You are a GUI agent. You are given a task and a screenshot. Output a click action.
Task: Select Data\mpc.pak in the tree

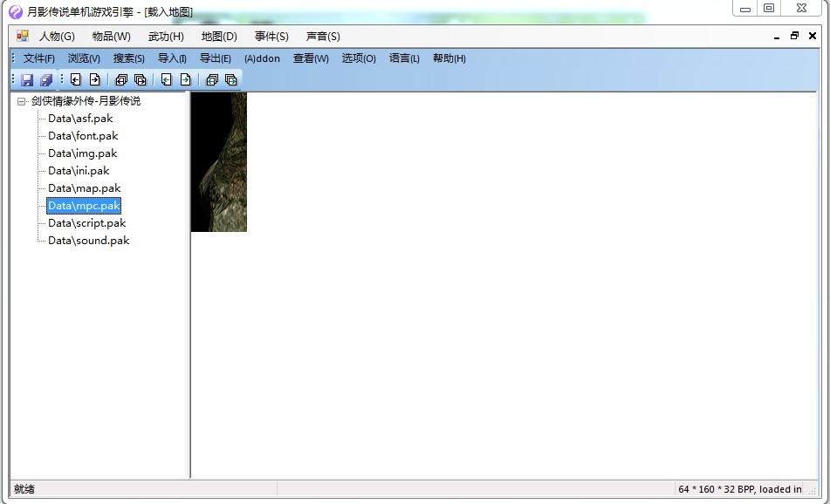84,206
